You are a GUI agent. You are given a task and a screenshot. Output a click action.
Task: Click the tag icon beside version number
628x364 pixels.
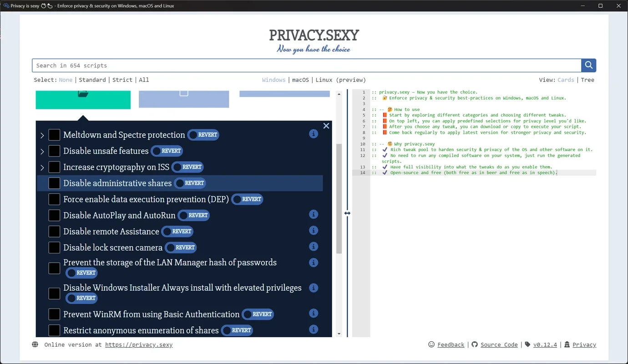528,344
